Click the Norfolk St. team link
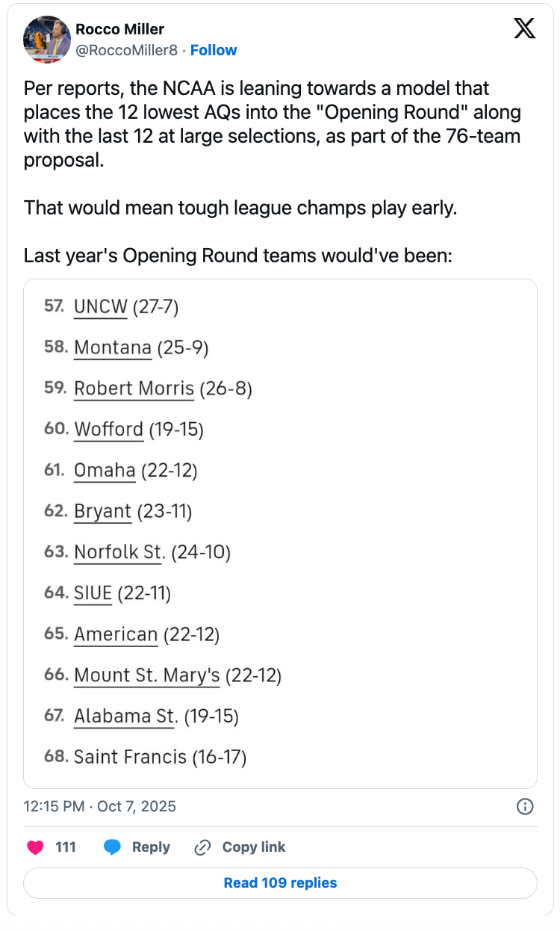This screenshot has width=560, height=931. click(x=119, y=552)
